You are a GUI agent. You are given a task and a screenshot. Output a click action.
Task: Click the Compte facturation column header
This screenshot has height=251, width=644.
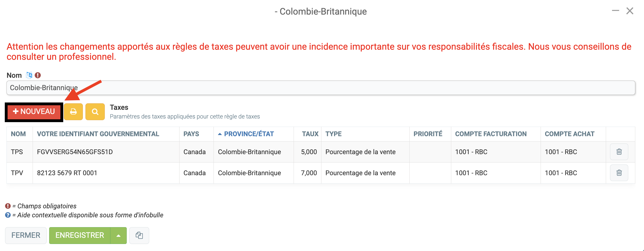click(x=491, y=134)
